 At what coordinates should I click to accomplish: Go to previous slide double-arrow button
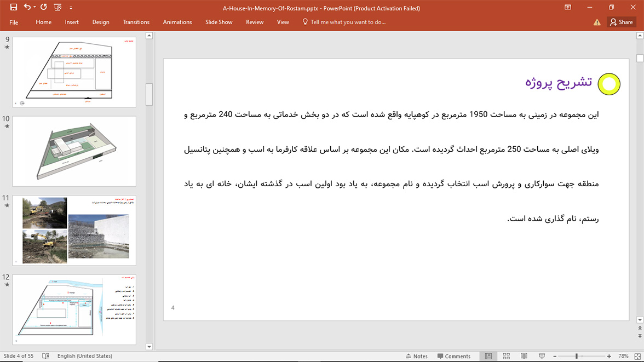pos(640,328)
